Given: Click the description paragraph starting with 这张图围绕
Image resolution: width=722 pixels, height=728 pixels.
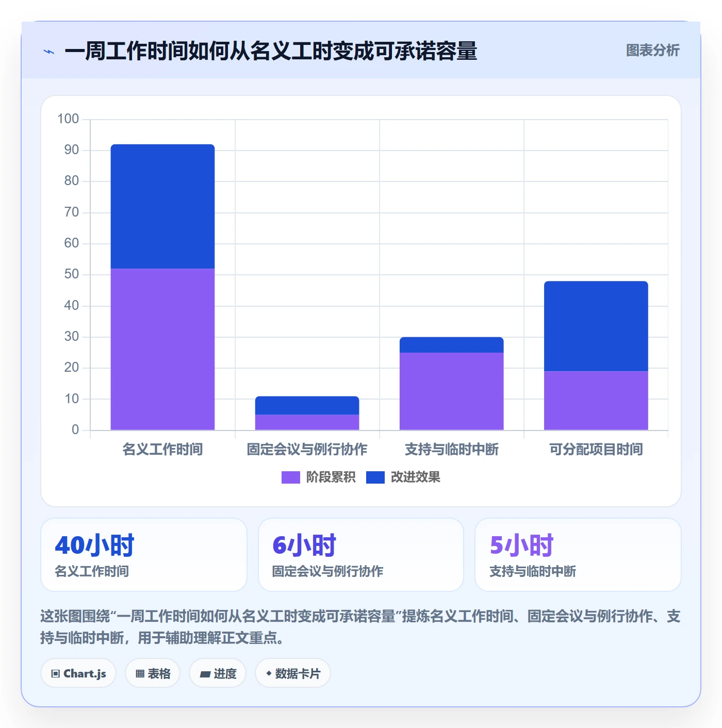Looking at the screenshot, I should [360, 627].
